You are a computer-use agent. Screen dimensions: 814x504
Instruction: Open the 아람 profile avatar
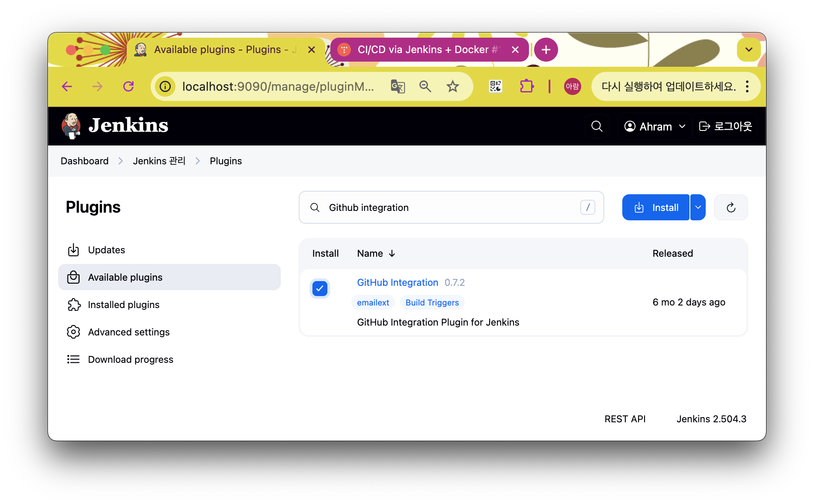[572, 86]
